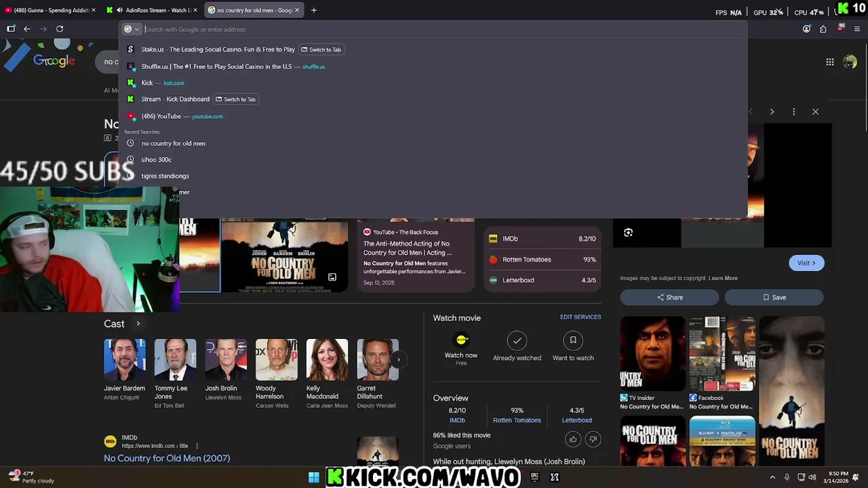Select Josh Brolin cast photo

click(226, 360)
